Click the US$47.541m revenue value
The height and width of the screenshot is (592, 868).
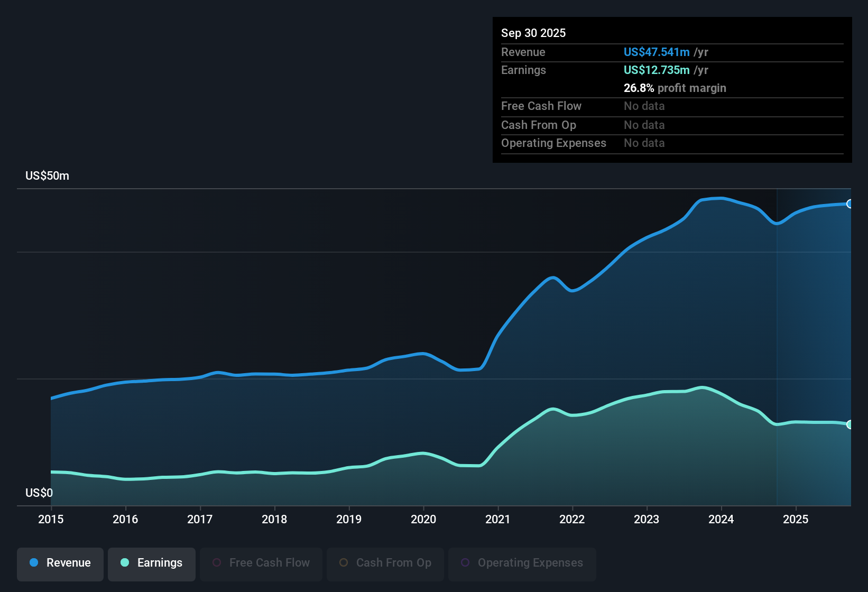(x=657, y=52)
